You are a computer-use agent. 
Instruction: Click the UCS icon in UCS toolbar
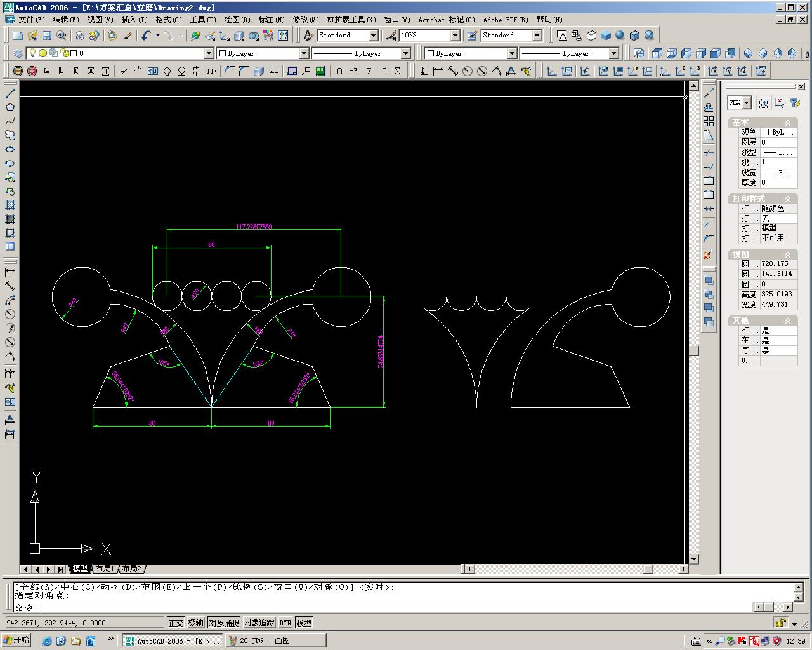point(552,71)
